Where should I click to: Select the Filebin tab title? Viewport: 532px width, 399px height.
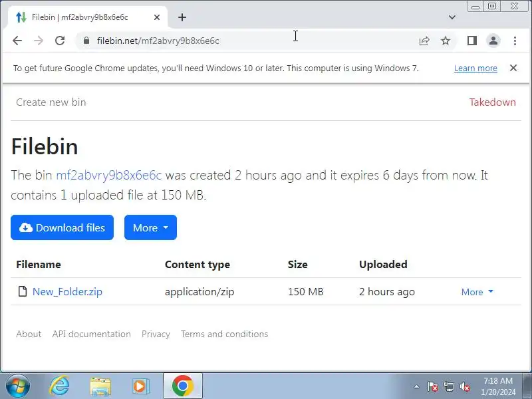click(x=80, y=17)
